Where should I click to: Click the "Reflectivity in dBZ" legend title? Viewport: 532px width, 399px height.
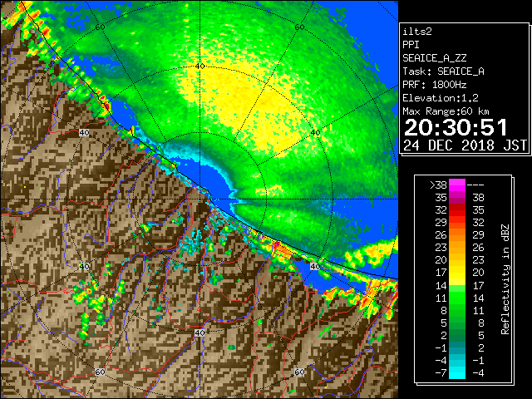[x=505, y=279]
